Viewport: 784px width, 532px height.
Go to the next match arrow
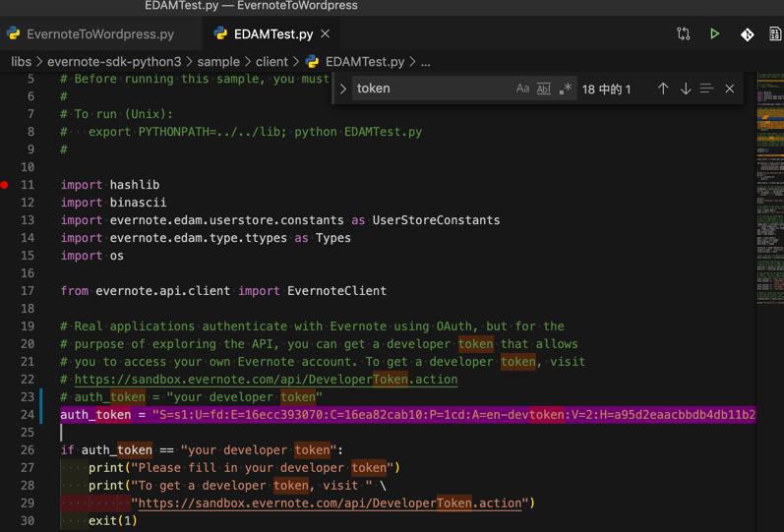point(686,89)
